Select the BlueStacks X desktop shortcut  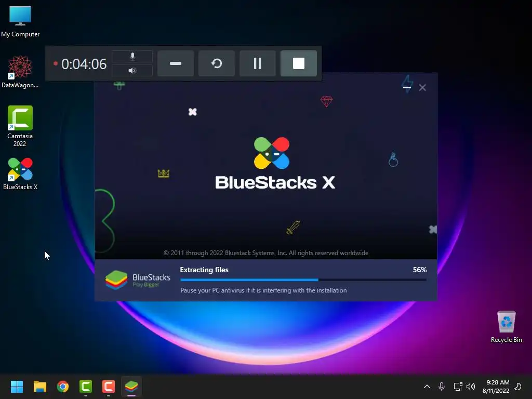[20, 174]
